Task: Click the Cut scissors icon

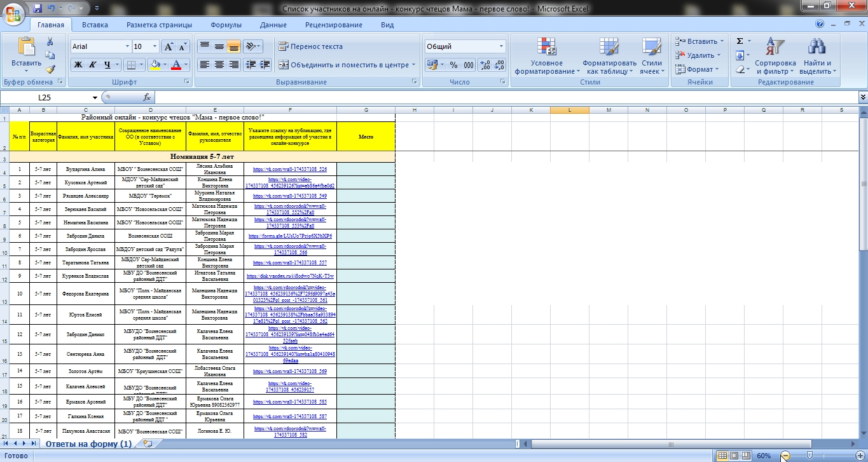Action: pos(50,41)
